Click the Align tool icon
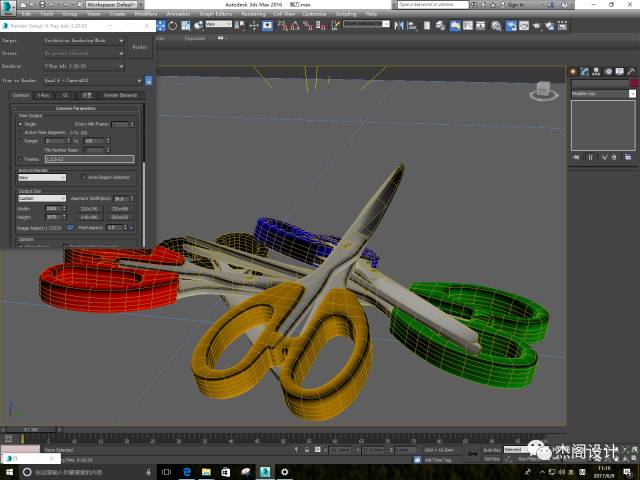The width and height of the screenshot is (640, 480). (x=412, y=26)
